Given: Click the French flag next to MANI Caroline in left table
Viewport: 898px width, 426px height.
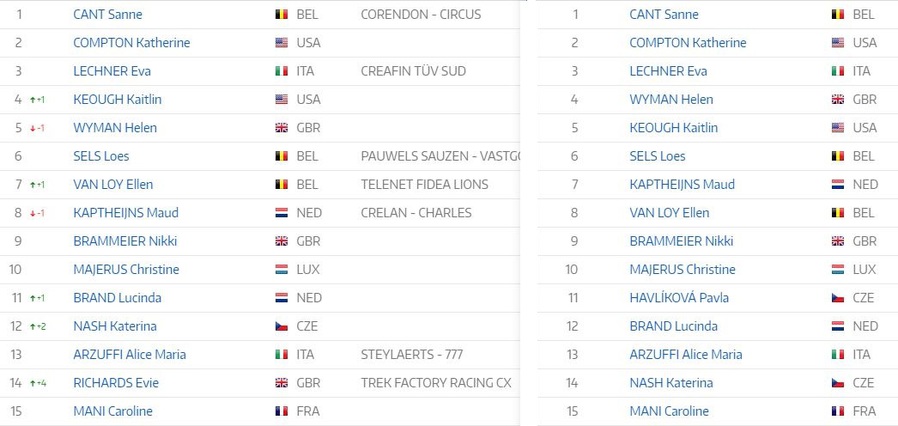Looking at the screenshot, I should [x=281, y=411].
